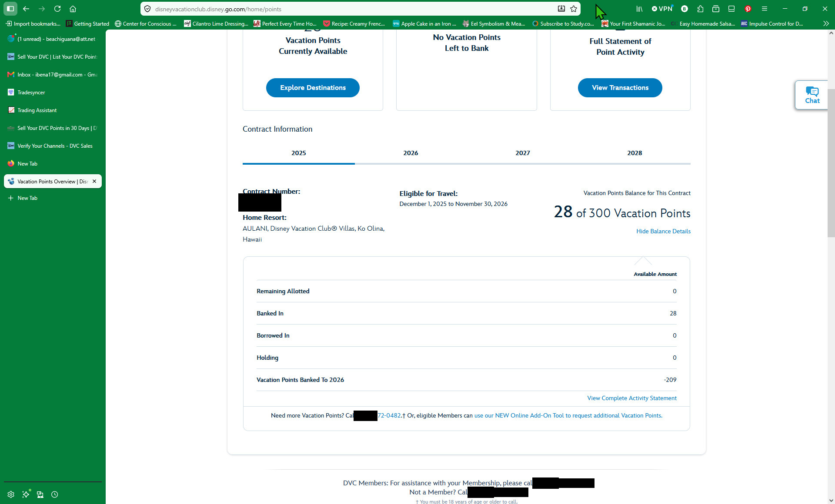Image resolution: width=835 pixels, height=504 pixels.
Task: Open Apple Cake in an Iron bookmark
Action: click(x=424, y=23)
